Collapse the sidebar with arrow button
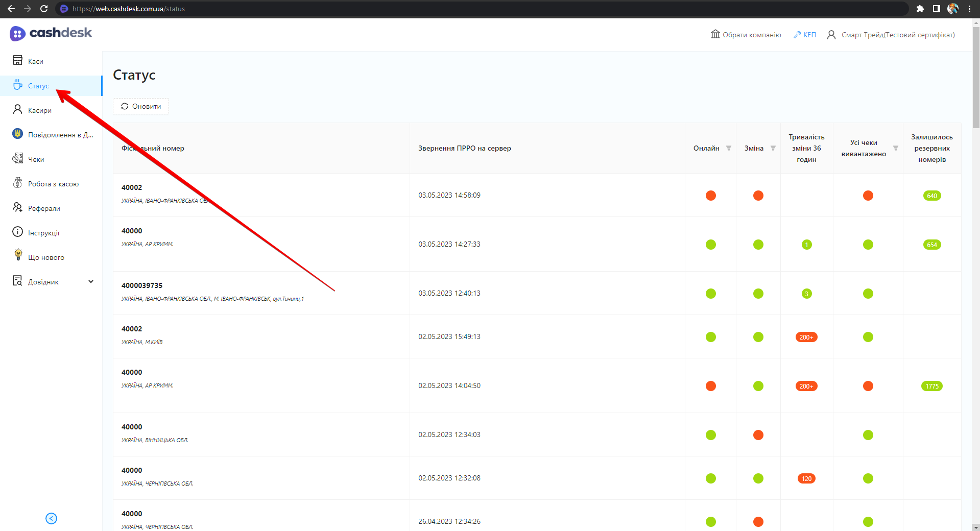Screen dimensions: 980x531 tap(51, 518)
